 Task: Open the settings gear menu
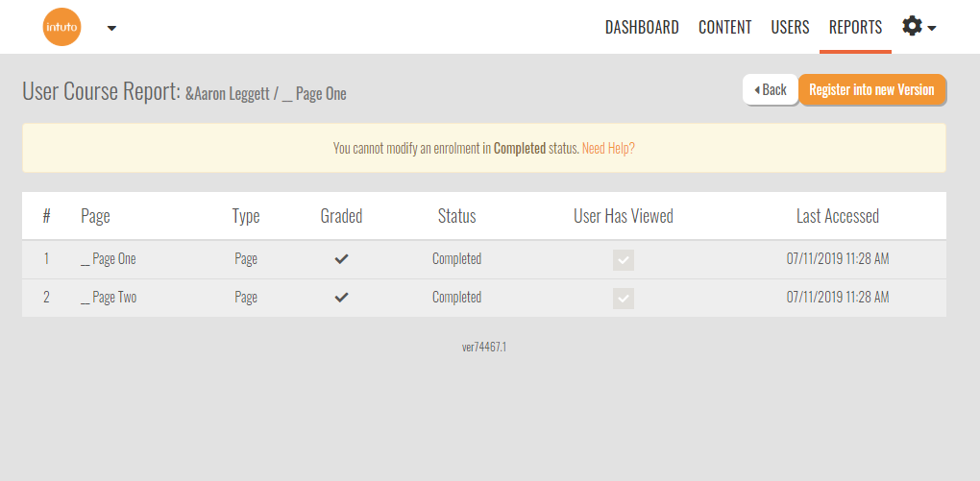pos(913,27)
